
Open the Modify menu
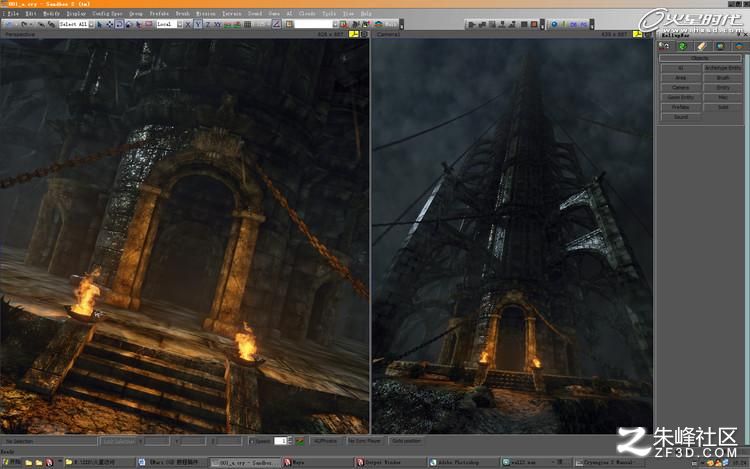coord(51,13)
